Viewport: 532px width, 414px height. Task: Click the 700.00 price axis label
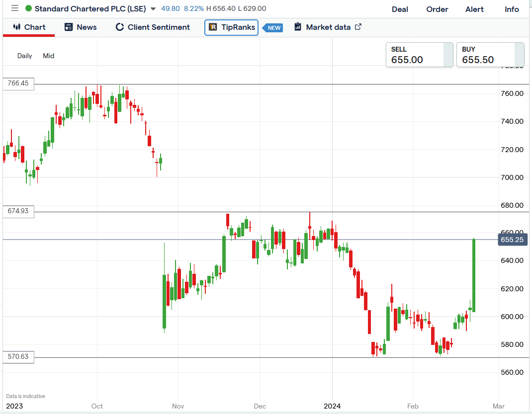[512, 177]
